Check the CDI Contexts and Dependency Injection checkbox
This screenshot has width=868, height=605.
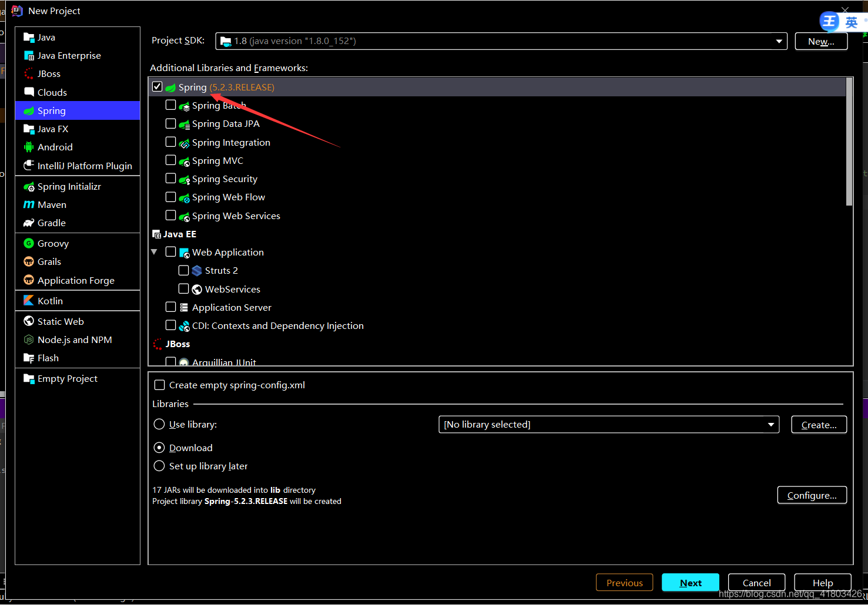(170, 325)
